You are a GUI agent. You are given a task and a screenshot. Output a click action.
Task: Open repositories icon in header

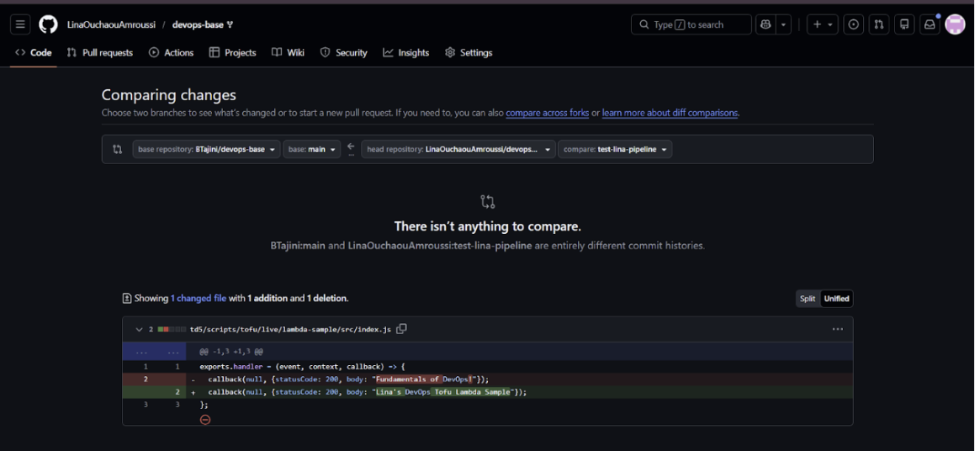coord(903,24)
